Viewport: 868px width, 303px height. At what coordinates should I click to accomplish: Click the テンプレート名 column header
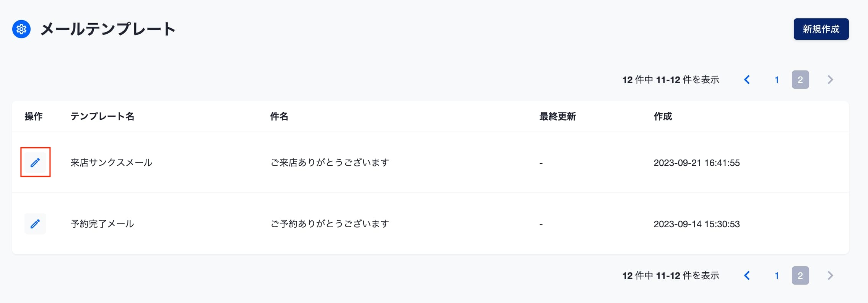coord(102,116)
